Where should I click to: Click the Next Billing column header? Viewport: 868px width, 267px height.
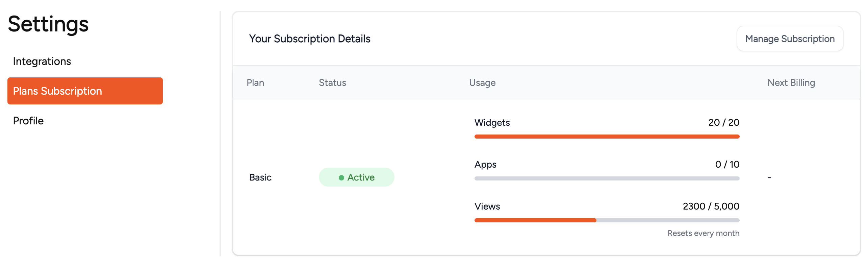(x=791, y=83)
